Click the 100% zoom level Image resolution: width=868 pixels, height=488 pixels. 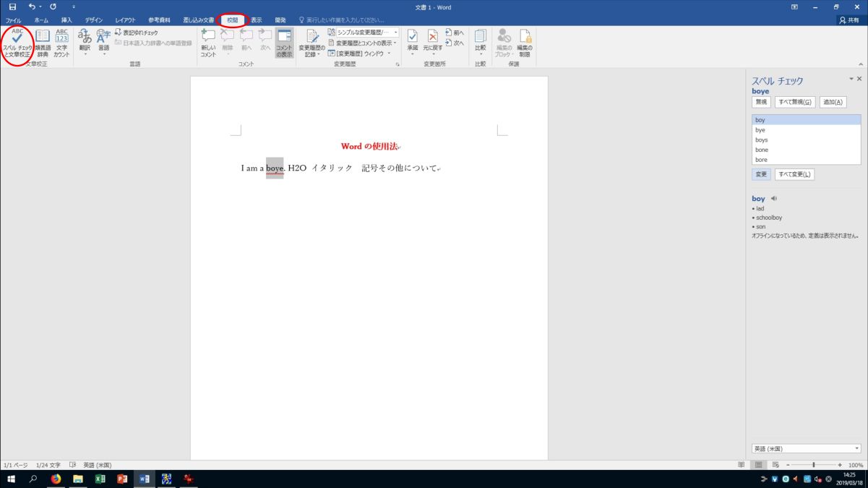(856, 465)
